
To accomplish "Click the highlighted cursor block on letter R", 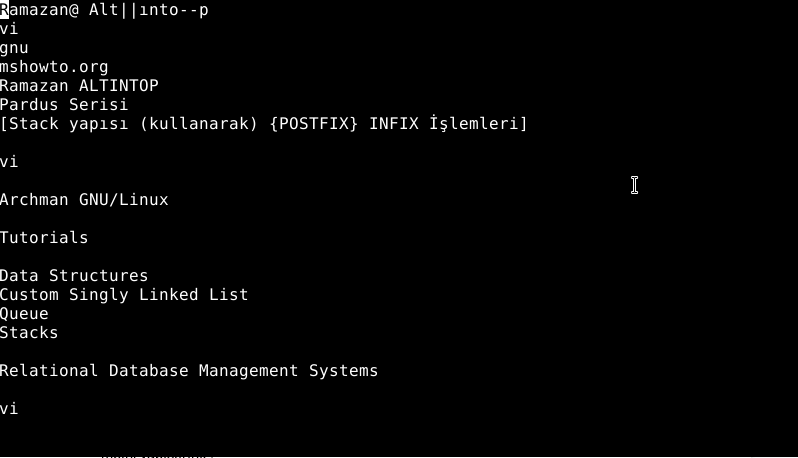I will [5, 10].
